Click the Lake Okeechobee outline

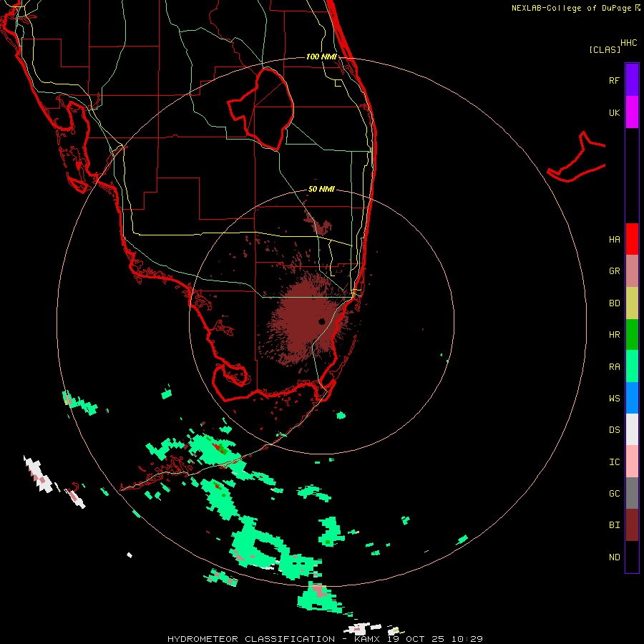pyautogui.click(x=260, y=109)
